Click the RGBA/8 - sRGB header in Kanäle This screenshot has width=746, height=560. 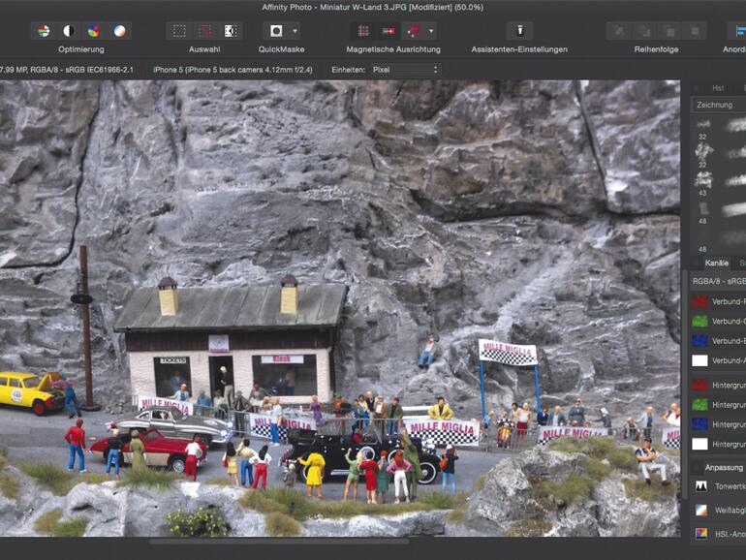(719, 281)
